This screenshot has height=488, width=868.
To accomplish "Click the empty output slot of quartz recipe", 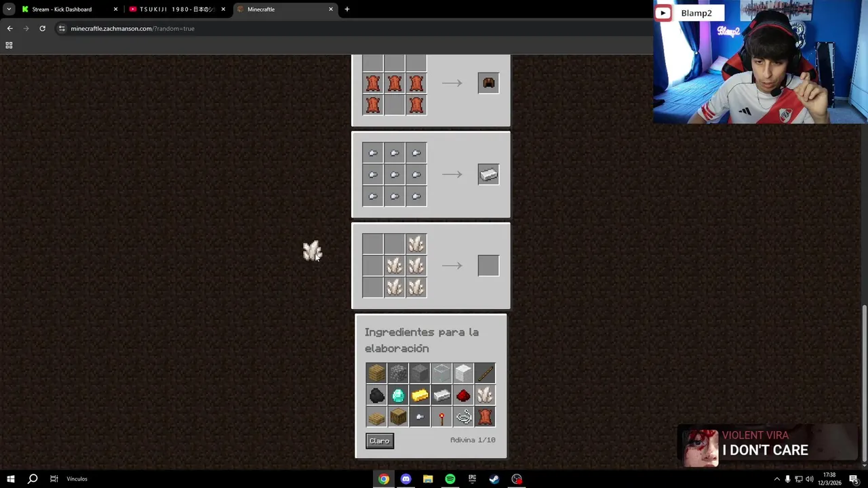I will [488, 266].
